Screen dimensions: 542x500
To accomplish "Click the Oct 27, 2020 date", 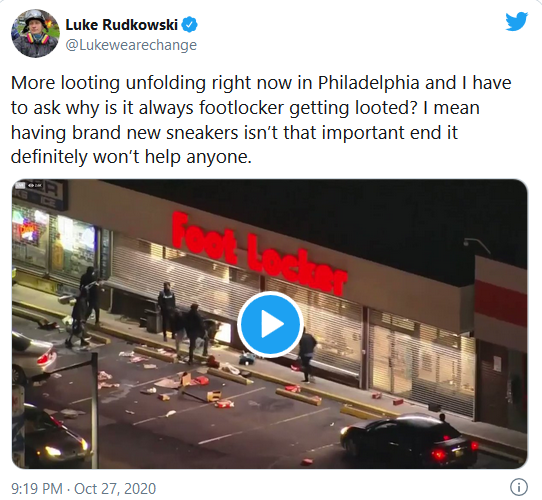I will pos(115,489).
